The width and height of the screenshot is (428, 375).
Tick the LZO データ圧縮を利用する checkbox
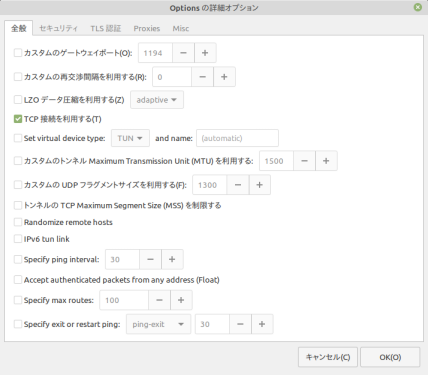18,99
